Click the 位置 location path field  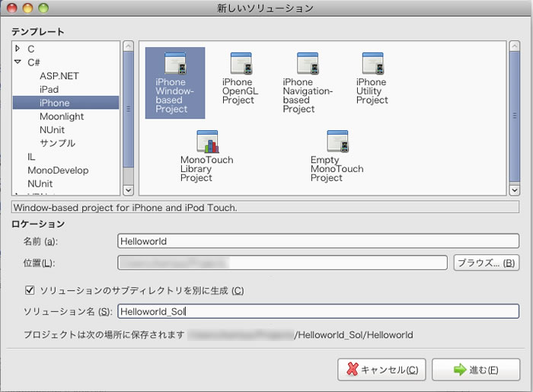coord(282,263)
